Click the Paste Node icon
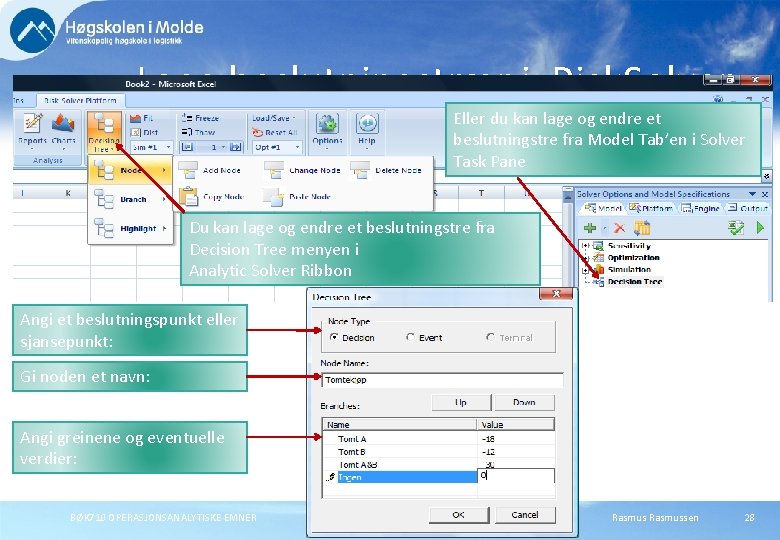Screen dimensions: 780x540 [x=273, y=197]
